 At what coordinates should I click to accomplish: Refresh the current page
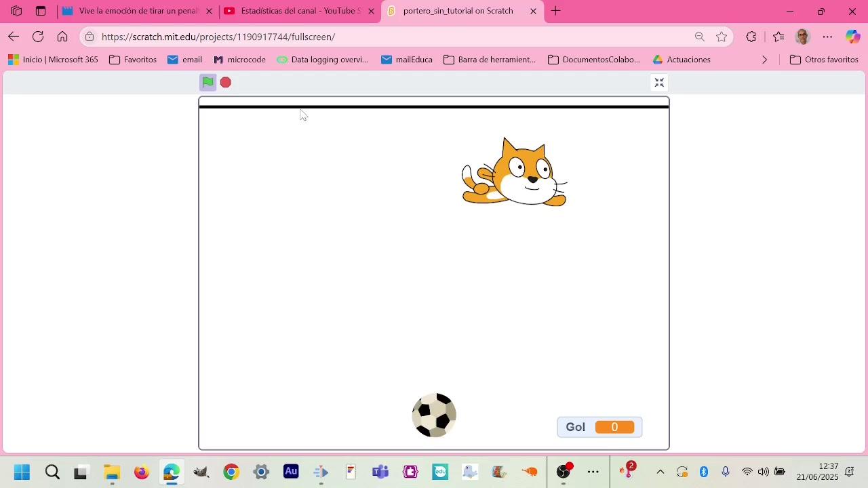click(x=38, y=37)
